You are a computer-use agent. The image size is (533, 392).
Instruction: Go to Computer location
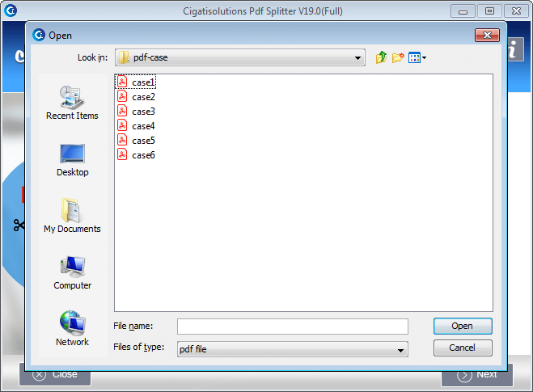pyautogui.click(x=73, y=272)
